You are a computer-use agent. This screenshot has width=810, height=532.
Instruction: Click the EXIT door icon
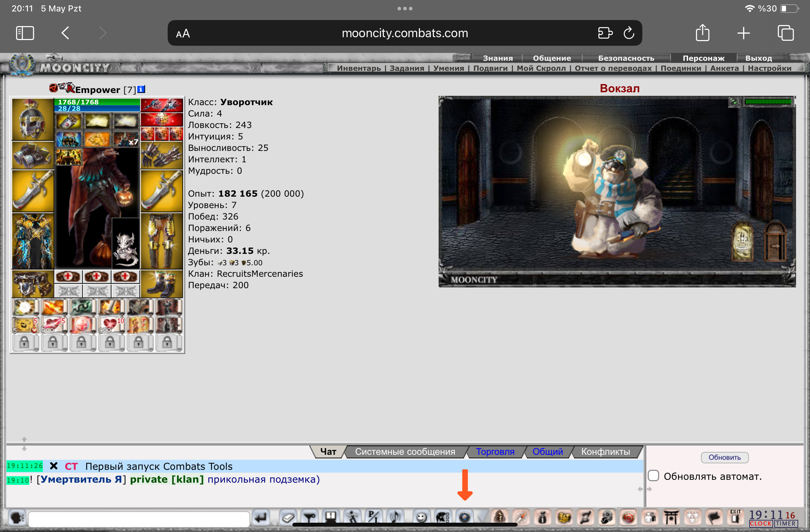click(x=735, y=517)
